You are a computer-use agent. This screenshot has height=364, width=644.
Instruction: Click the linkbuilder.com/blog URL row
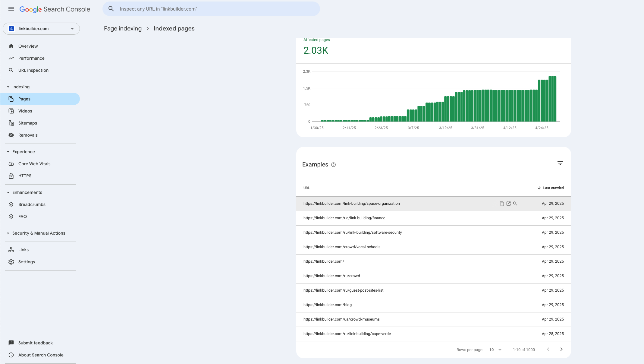(433, 305)
